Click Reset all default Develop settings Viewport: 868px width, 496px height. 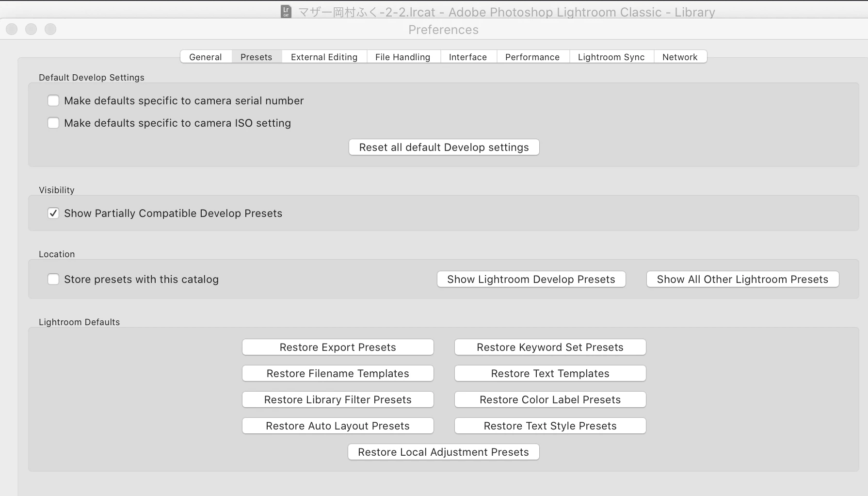coord(444,147)
